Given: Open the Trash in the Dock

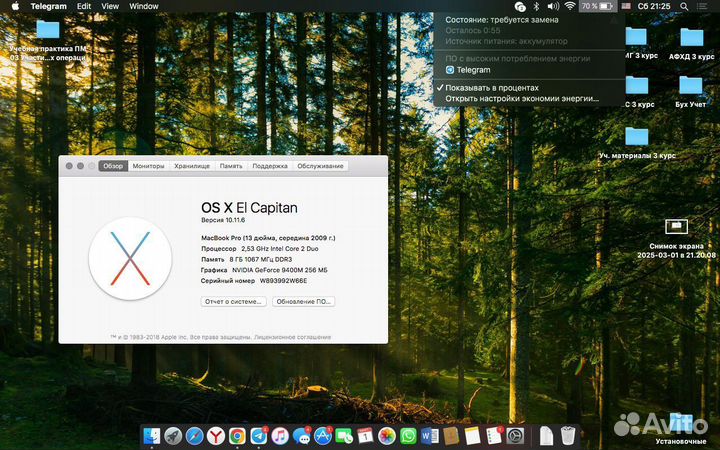Looking at the screenshot, I should (x=568, y=436).
